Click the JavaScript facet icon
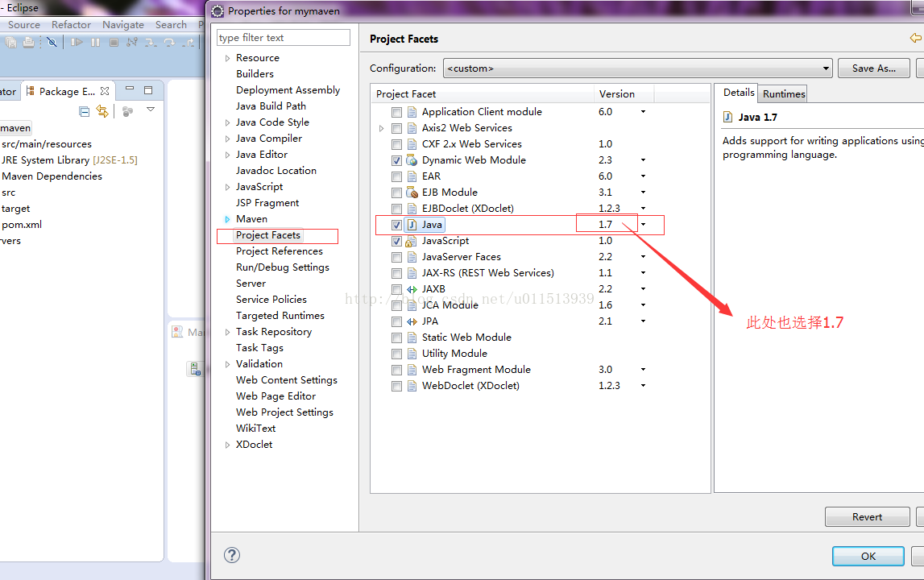 (x=412, y=241)
